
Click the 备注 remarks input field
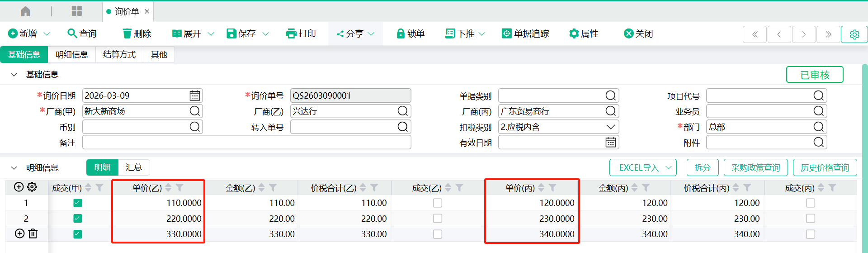coord(246,143)
